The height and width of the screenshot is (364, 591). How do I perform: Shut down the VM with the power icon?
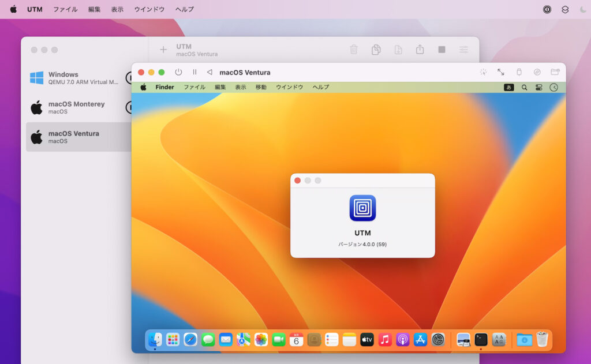pyautogui.click(x=178, y=72)
